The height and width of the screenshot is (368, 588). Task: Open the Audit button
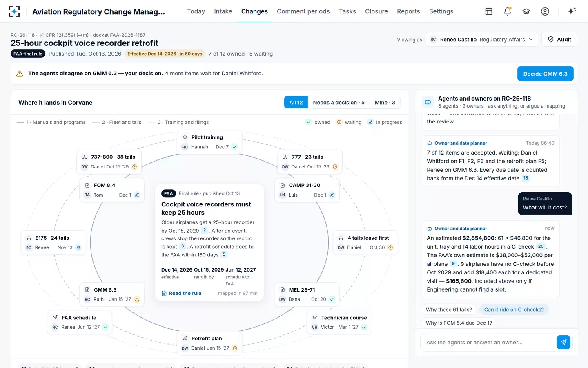559,40
